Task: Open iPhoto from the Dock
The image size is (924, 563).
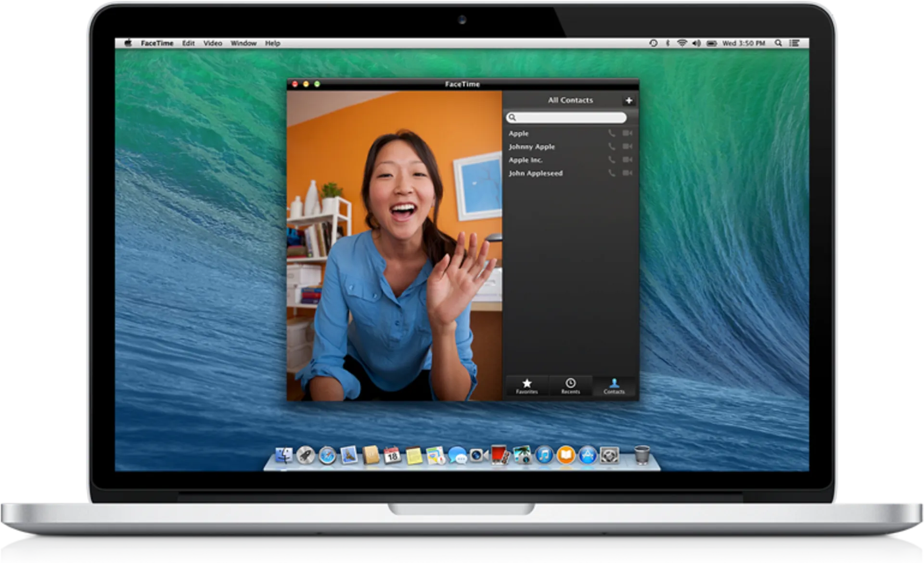Action: [522, 455]
